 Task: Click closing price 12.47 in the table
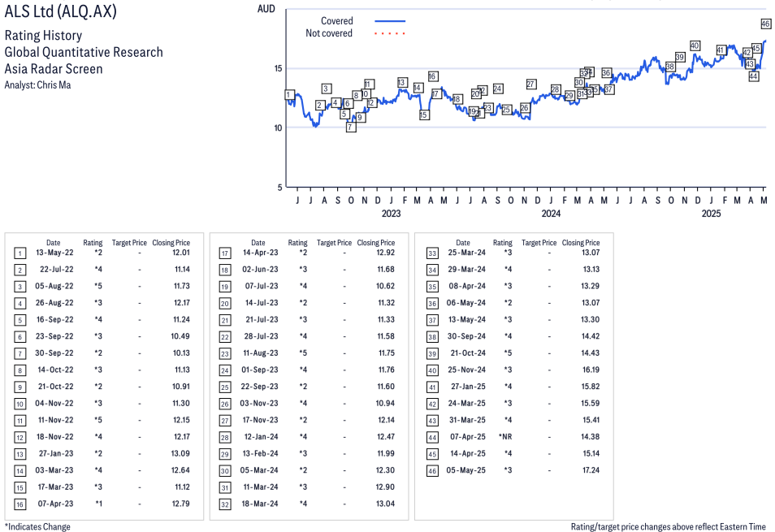click(386, 437)
